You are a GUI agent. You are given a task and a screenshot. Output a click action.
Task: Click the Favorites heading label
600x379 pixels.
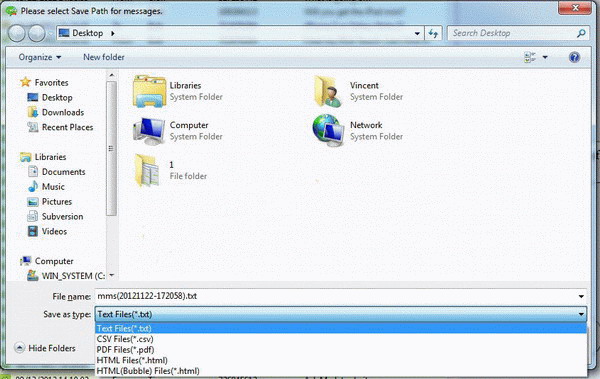(51, 82)
